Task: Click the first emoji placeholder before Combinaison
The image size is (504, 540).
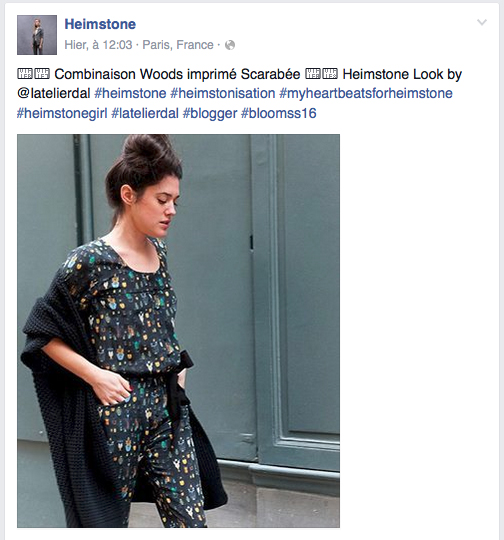Action: coord(25,74)
